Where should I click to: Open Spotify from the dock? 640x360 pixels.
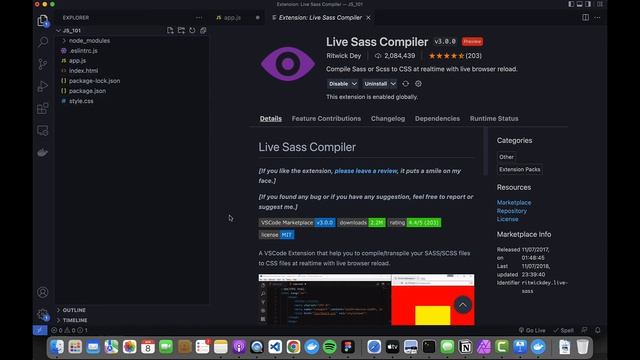pos(329,347)
